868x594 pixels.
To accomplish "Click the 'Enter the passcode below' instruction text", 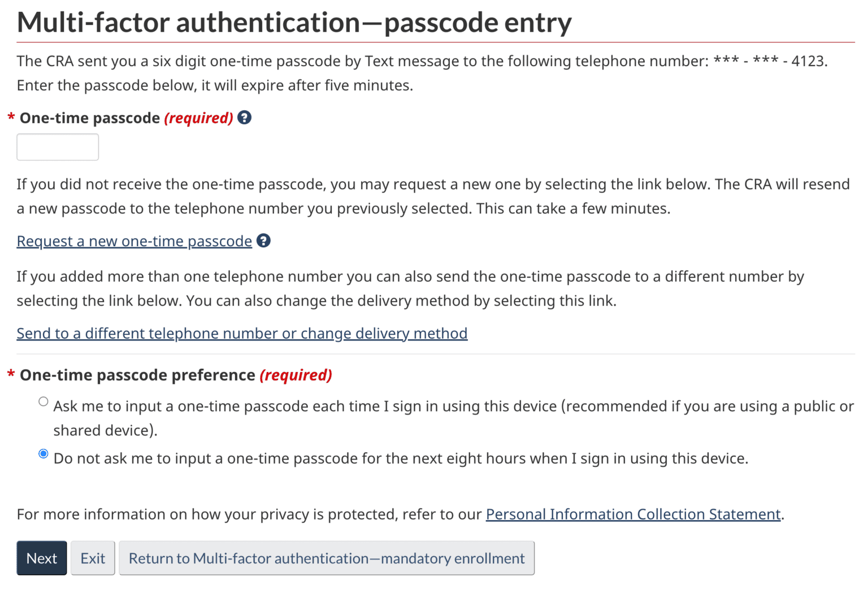I will click(215, 85).
